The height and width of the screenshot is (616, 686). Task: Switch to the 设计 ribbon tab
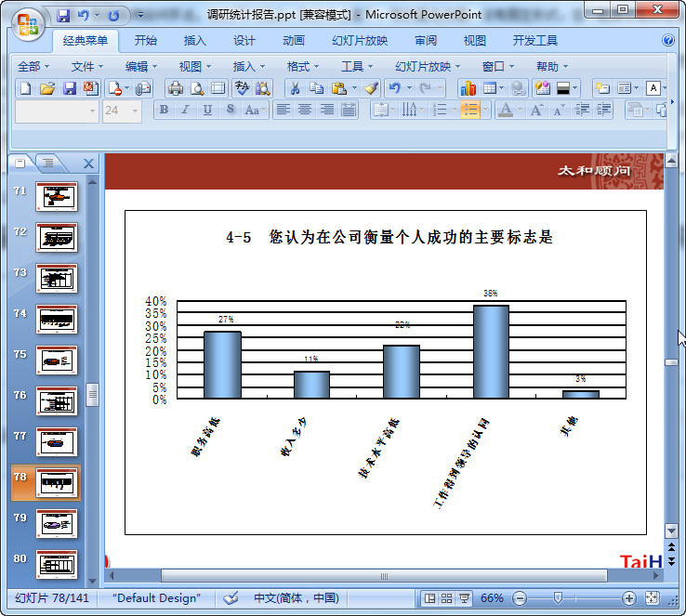click(x=244, y=41)
